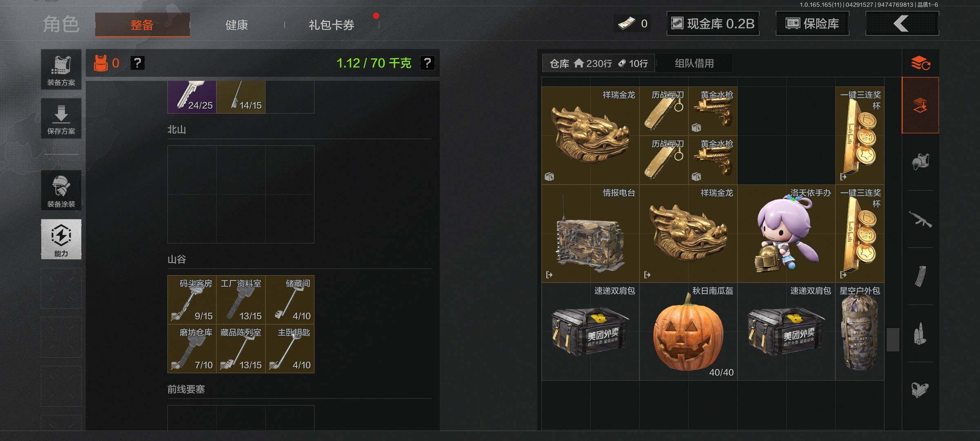Filter warehouse by ammunition bullet icon
This screenshot has width=980, height=441.
(920, 334)
